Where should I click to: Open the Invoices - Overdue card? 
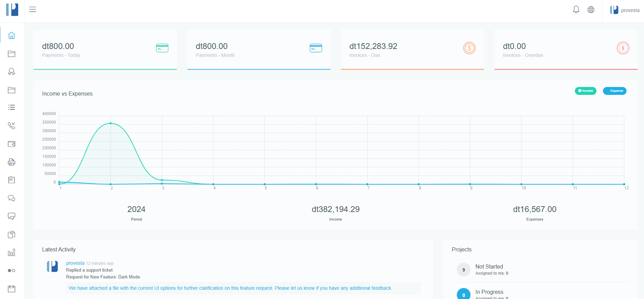(566, 50)
